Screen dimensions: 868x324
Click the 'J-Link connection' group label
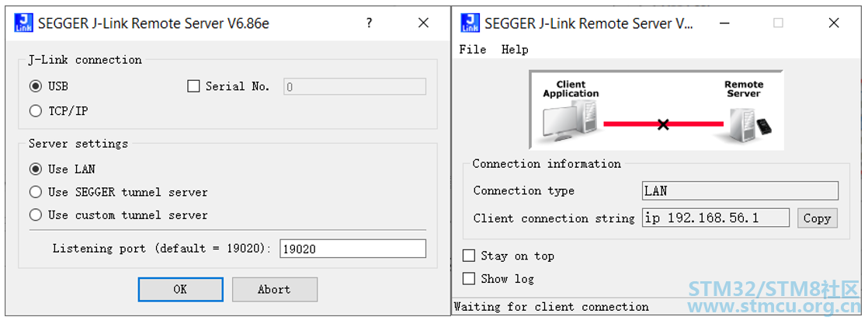85,60
